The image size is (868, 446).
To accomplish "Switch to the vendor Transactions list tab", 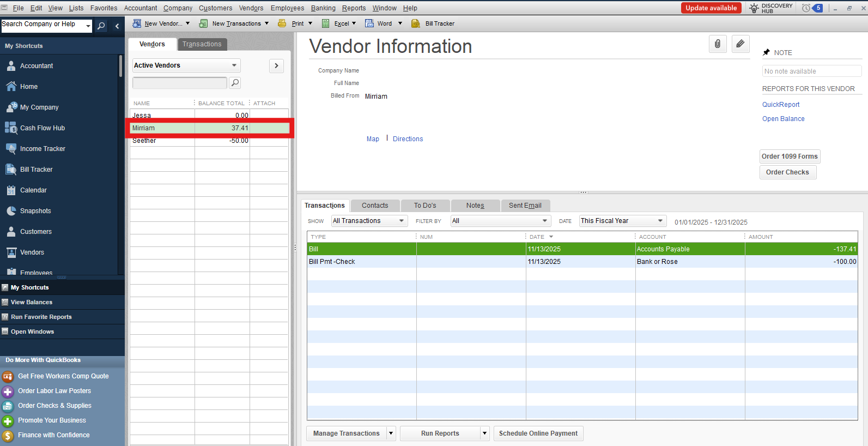I will [202, 44].
